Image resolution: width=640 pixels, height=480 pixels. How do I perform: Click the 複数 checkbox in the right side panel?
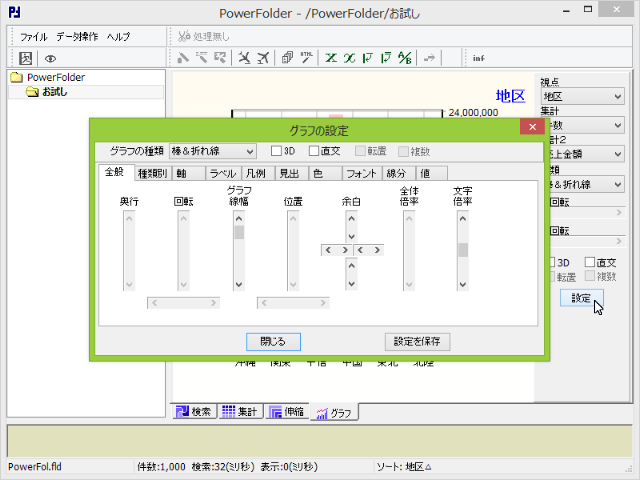[x=590, y=276]
